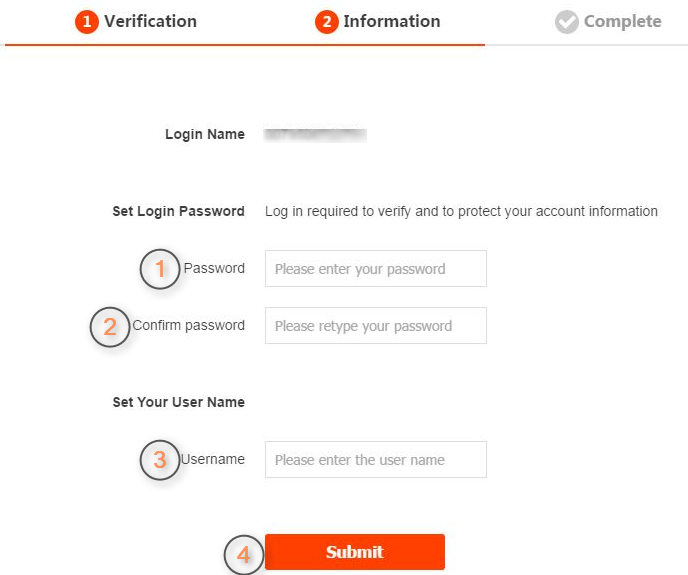Image resolution: width=688 pixels, height=575 pixels.
Task: Click annotation circle 2 beside Confirm password
Action: (x=110, y=327)
